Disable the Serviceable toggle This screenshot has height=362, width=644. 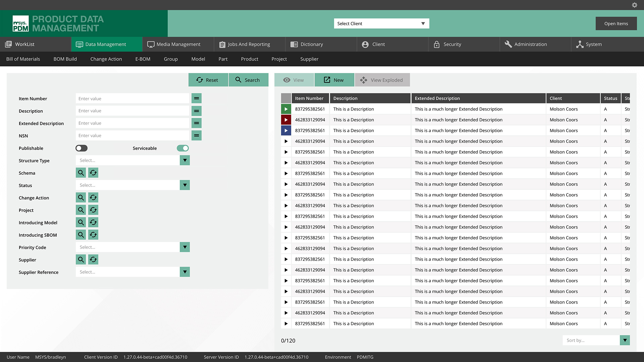coord(183,148)
